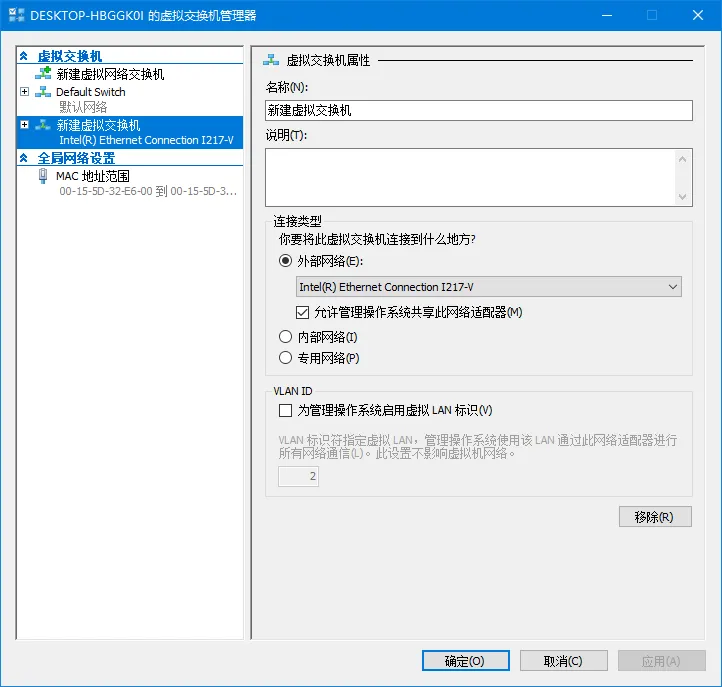This screenshot has width=722, height=687.
Task: Select MAC 地址范围 tree item
Action: click(93, 176)
